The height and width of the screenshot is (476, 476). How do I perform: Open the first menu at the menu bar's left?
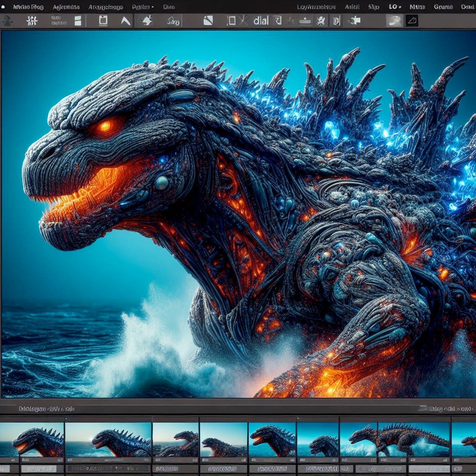point(28,7)
